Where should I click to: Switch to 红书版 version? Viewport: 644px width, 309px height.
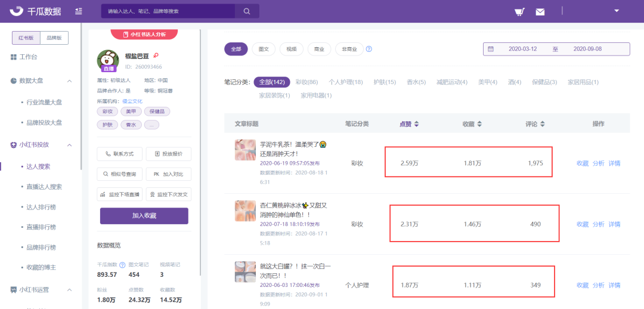pyautogui.click(x=26, y=38)
